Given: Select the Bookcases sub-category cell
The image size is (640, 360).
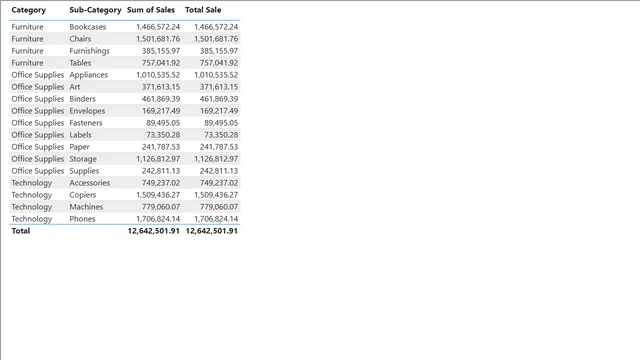Looking at the screenshot, I should point(88,27).
